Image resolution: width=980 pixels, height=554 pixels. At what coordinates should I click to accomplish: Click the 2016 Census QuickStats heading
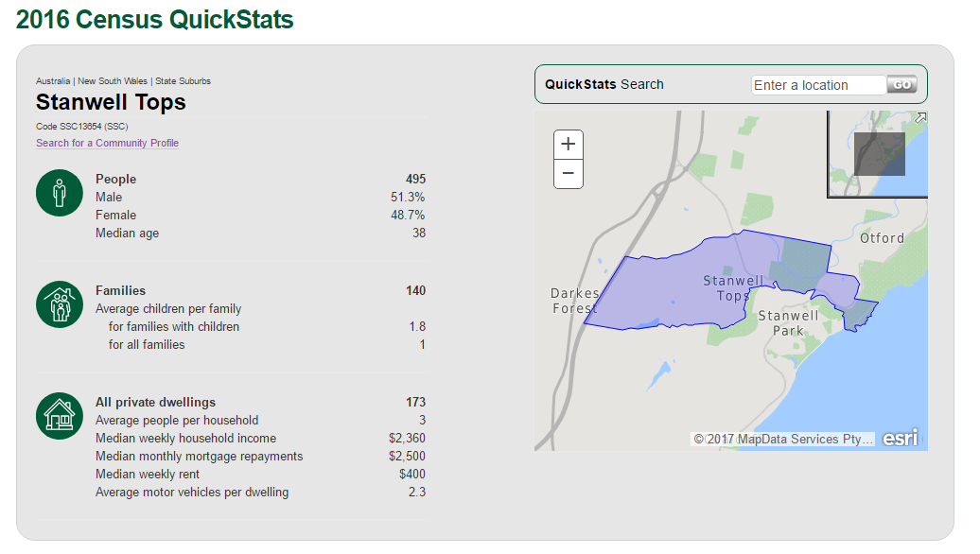coord(155,19)
